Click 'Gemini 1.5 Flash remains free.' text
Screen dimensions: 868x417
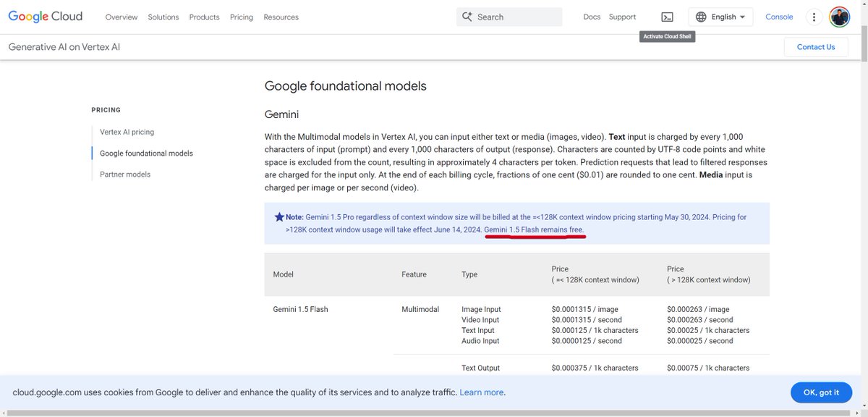[534, 229]
